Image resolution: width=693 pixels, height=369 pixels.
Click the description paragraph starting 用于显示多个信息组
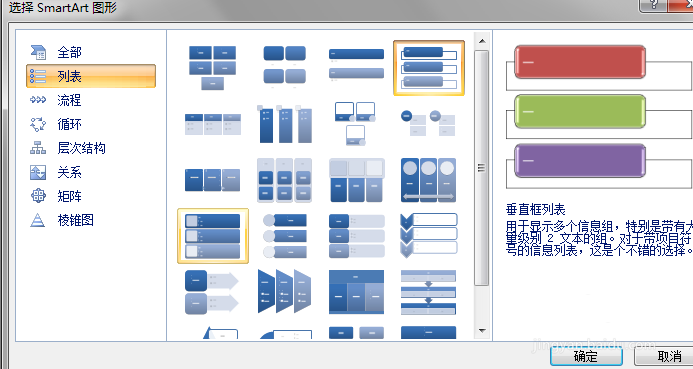pos(599,239)
